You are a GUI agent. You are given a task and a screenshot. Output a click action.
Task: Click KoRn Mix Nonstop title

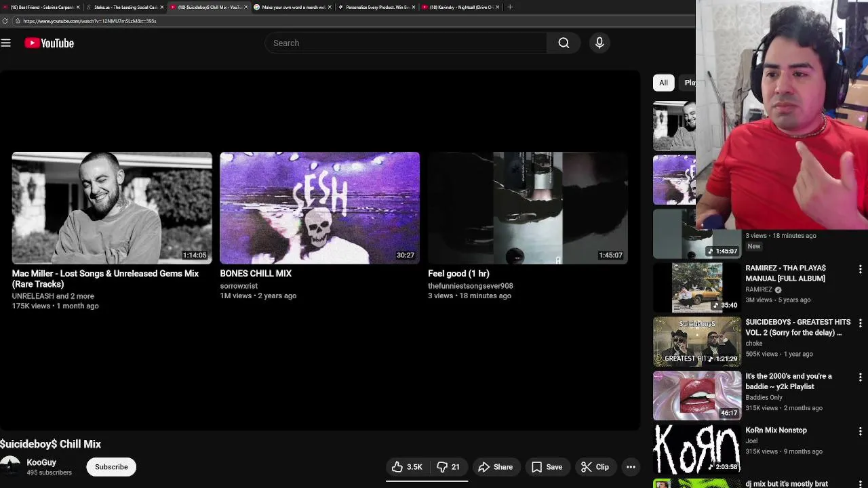pos(776,430)
